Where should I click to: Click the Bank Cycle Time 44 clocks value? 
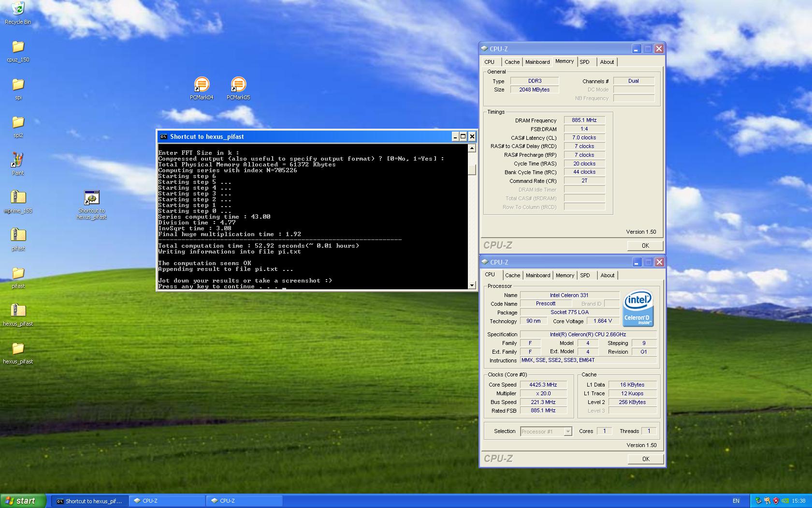(x=584, y=172)
